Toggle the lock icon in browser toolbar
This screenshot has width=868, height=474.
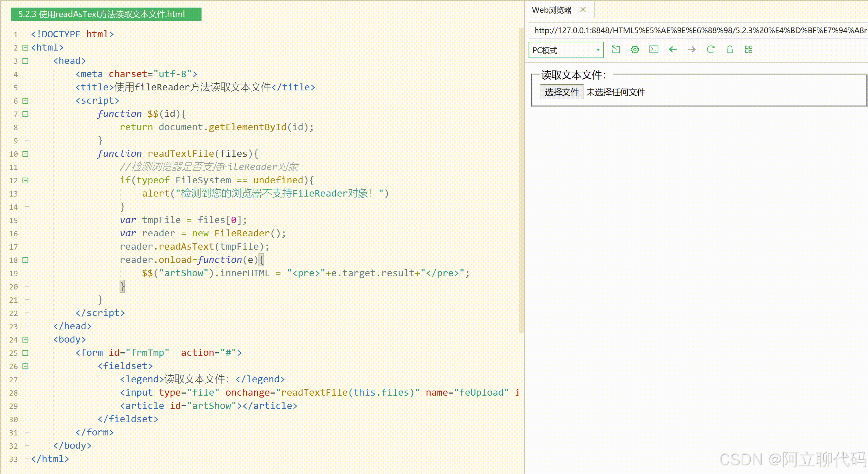pos(729,50)
